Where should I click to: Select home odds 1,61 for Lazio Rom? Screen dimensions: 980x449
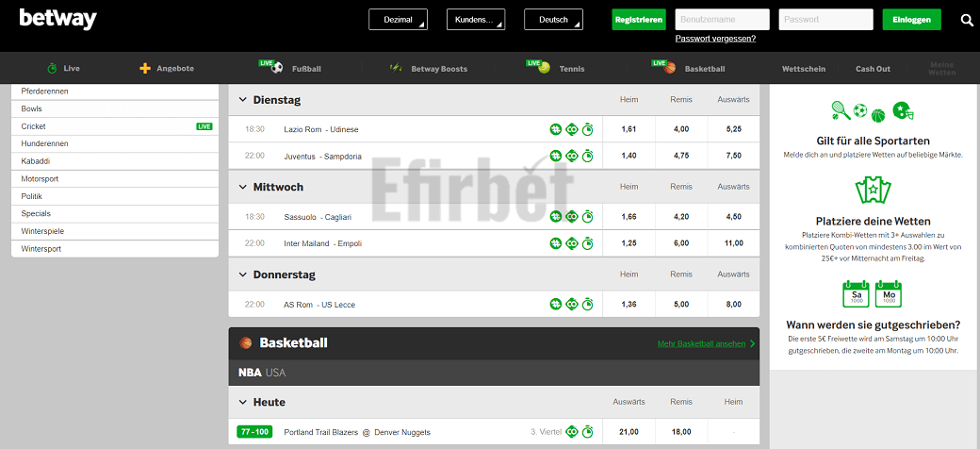coord(629,129)
